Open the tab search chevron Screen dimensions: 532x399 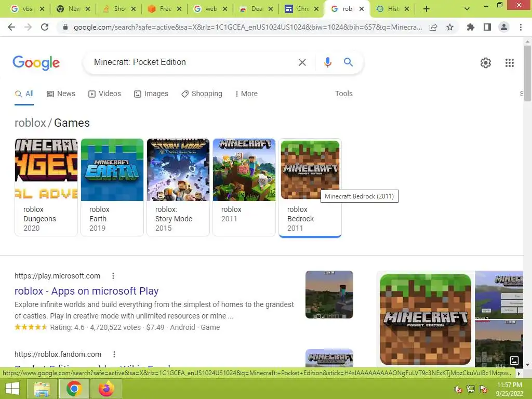pos(467,9)
